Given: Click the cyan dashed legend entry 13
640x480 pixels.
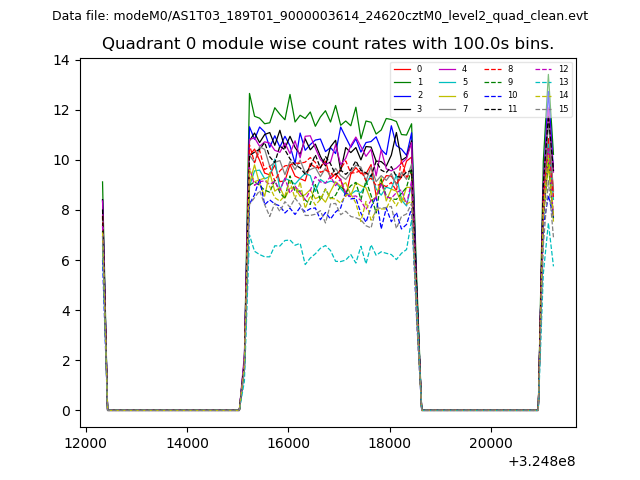Looking at the screenshot, I should pos(550,82).
